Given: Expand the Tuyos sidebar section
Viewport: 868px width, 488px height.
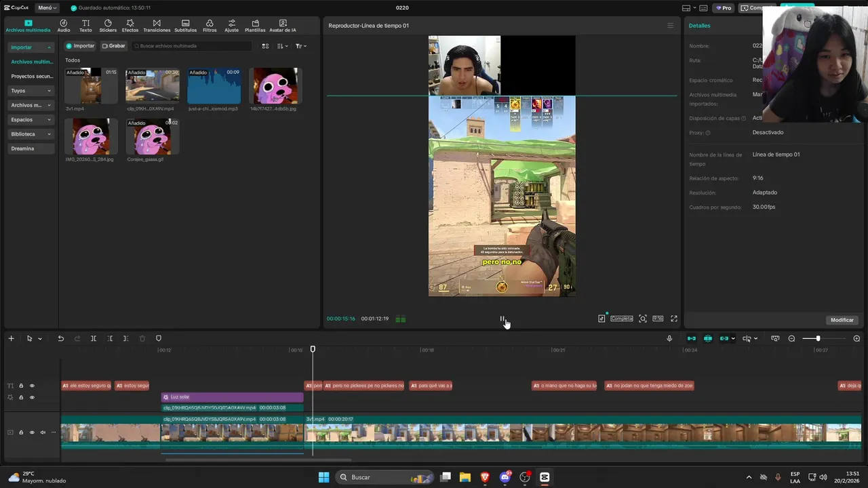Looking at the screenshot, I should coord(31,90).
